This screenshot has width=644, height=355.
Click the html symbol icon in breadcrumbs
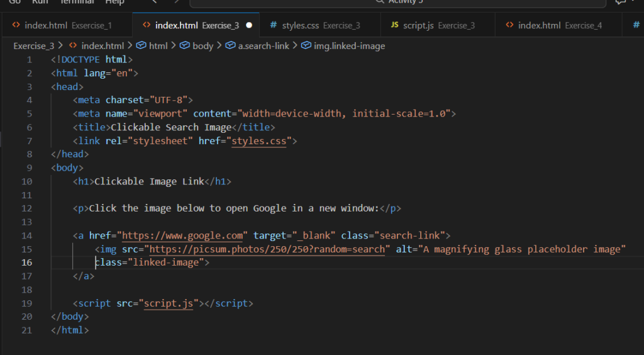[x=142, y=46]
